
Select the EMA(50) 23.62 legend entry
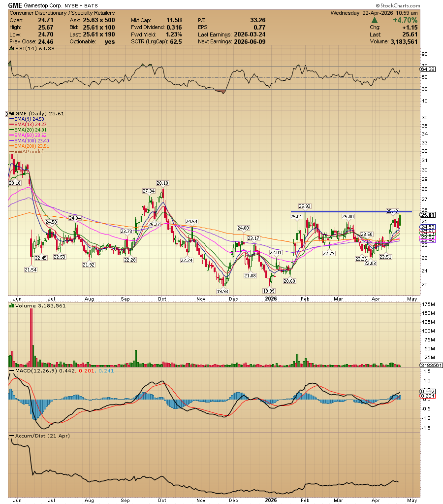coord(28,135)
